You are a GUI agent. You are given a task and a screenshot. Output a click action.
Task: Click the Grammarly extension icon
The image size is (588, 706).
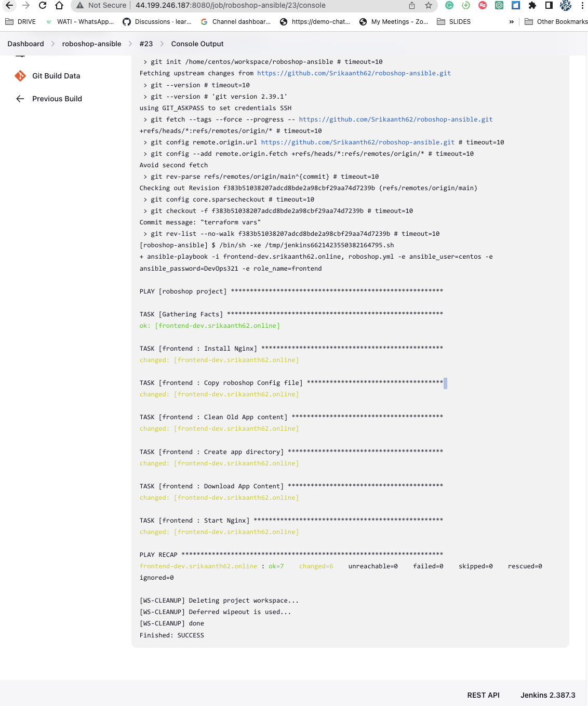449,6
